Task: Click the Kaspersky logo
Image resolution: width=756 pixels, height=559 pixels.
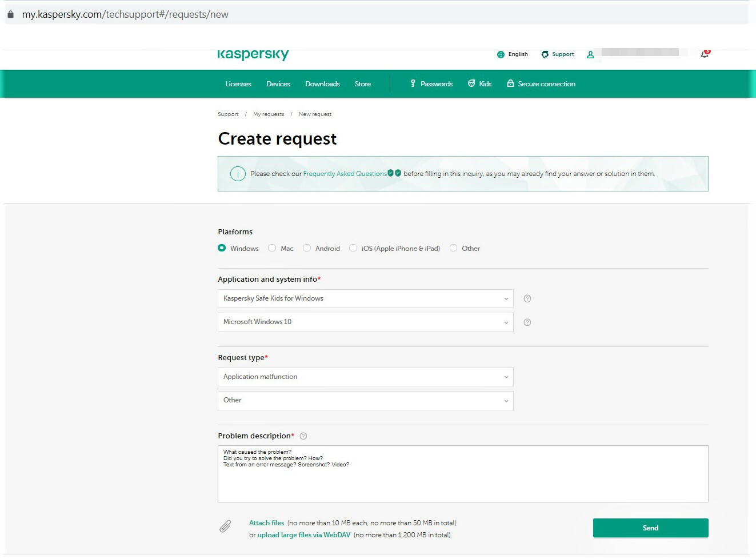Action: click(253, 54)
